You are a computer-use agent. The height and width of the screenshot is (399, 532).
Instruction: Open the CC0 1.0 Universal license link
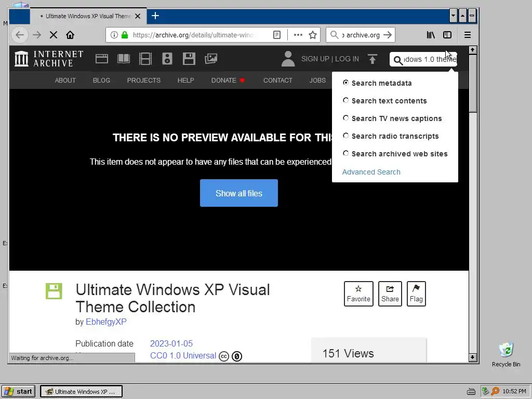coord(183,355)
